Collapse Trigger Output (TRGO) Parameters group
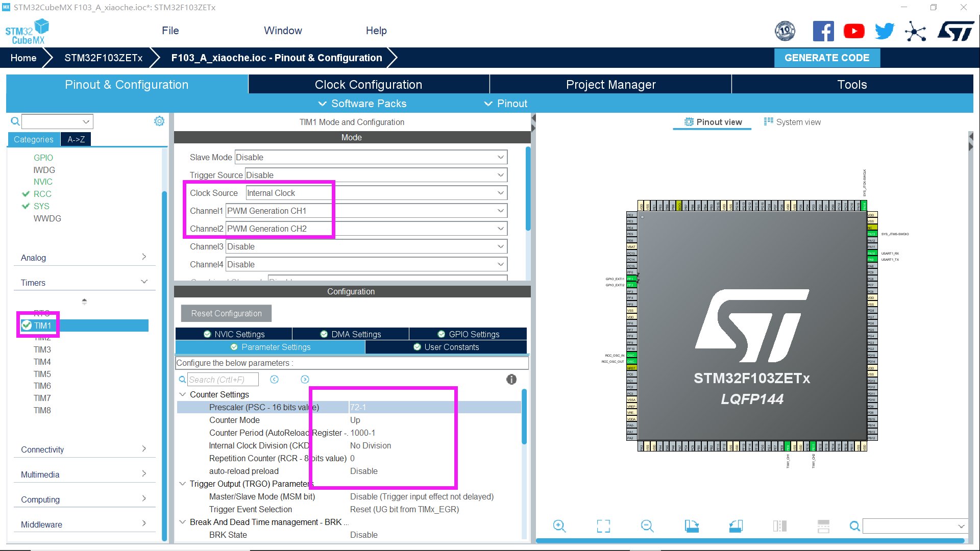980x551 pixels. pos(182,484)
